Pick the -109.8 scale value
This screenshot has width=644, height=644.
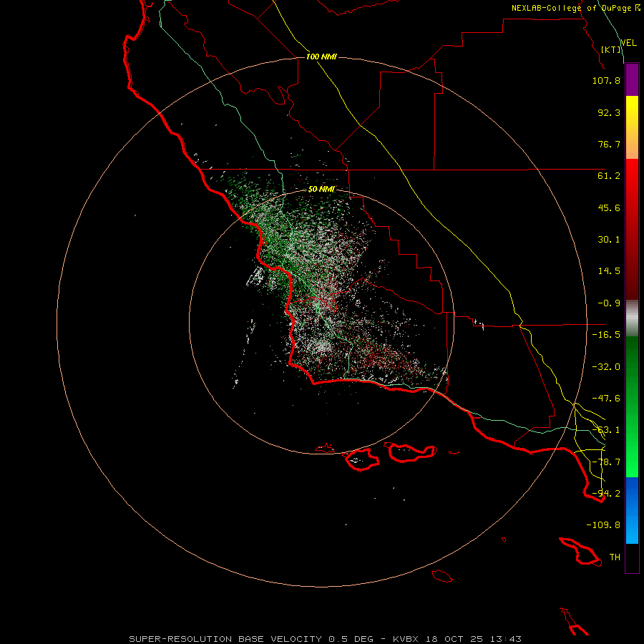coord(603,525)
